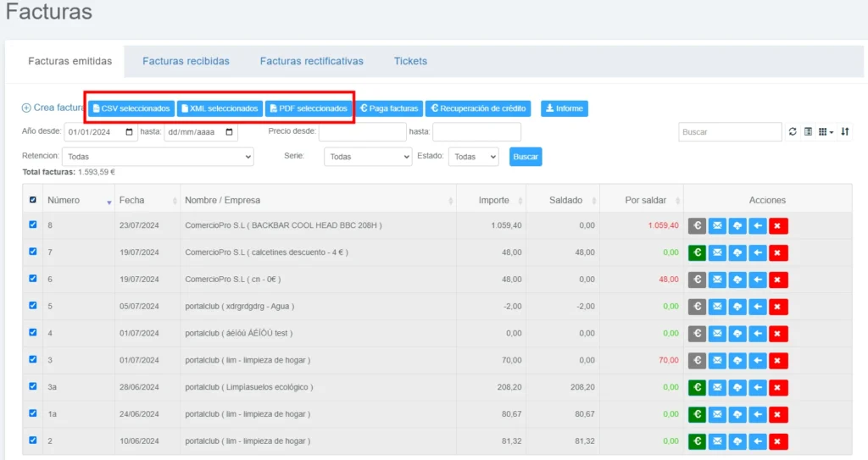Email invoice 4 using envelope icon
Viewport: 868px width, 460px height.
click(x=717, y=333)
